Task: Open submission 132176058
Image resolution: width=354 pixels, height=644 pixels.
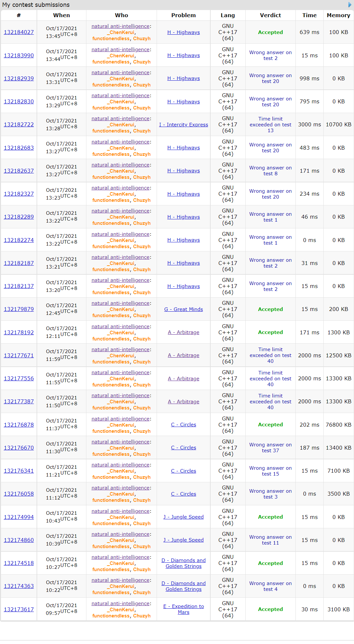Action: [19, 494]
